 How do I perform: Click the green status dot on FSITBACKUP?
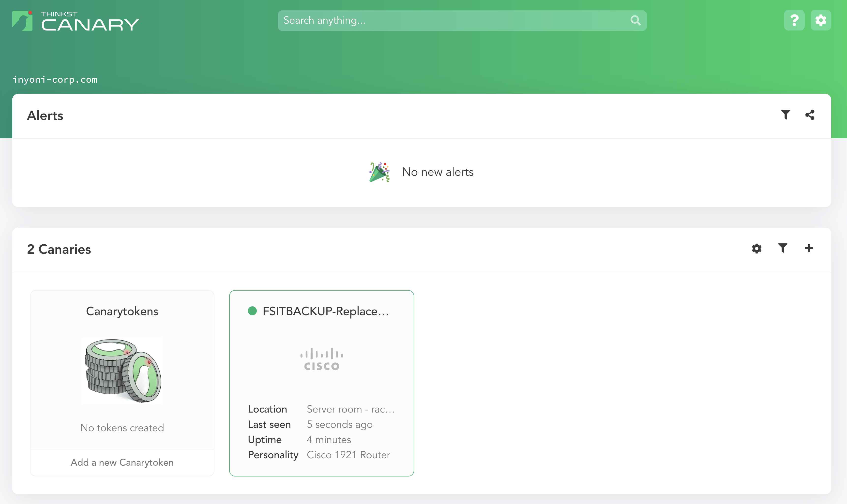click(252, 311)
